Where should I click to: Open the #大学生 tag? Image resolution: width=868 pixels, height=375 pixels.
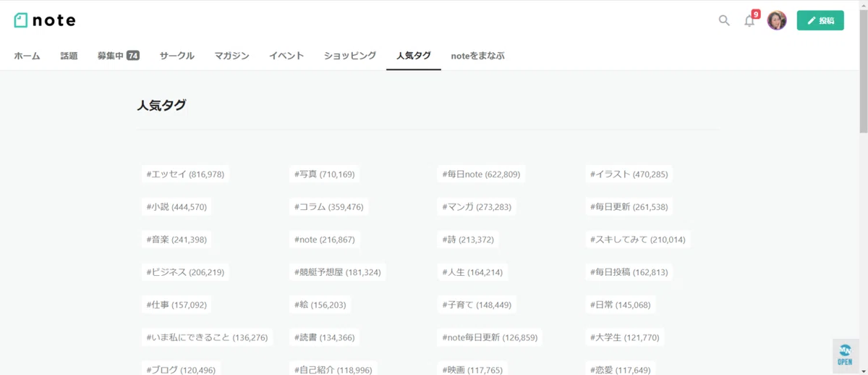click(625, 337)
